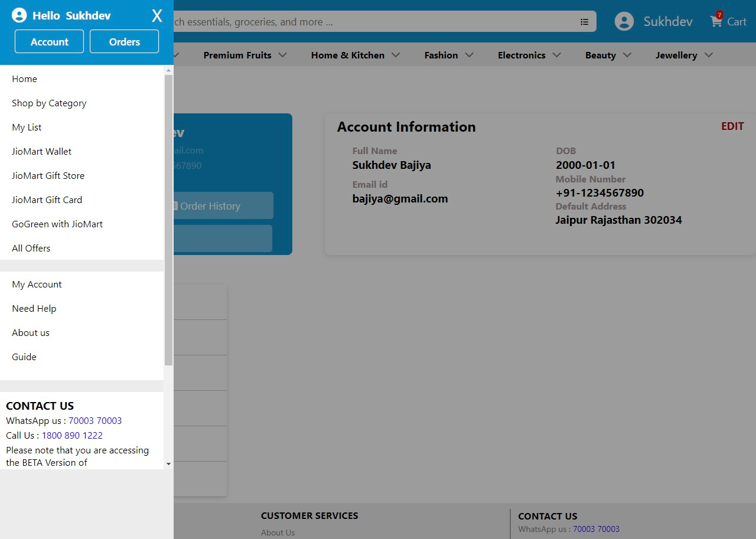Open the shopping cart icon

716,21
